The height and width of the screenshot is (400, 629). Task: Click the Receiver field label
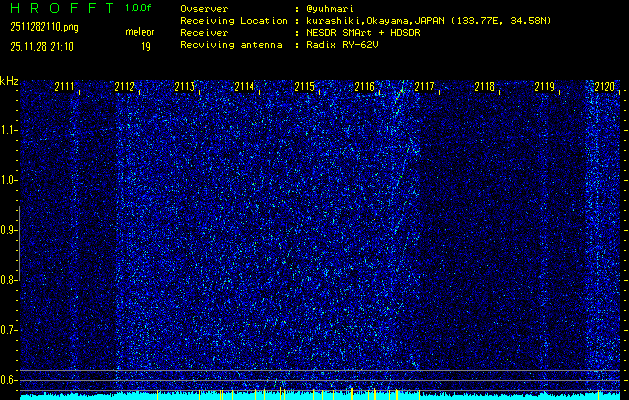[204, 33]
